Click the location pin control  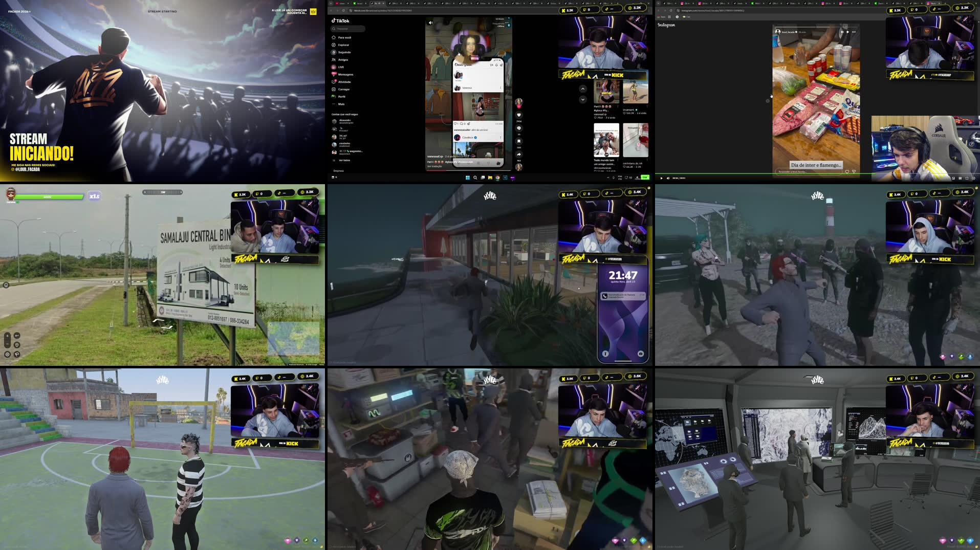tap(17, 345)
